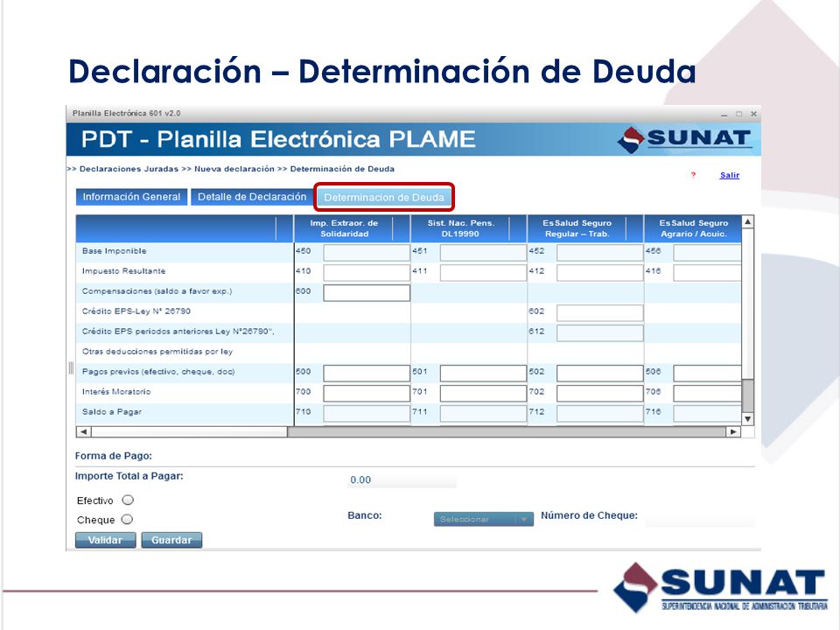Click field 712 Saldo a Pagar

pos(600,414)
